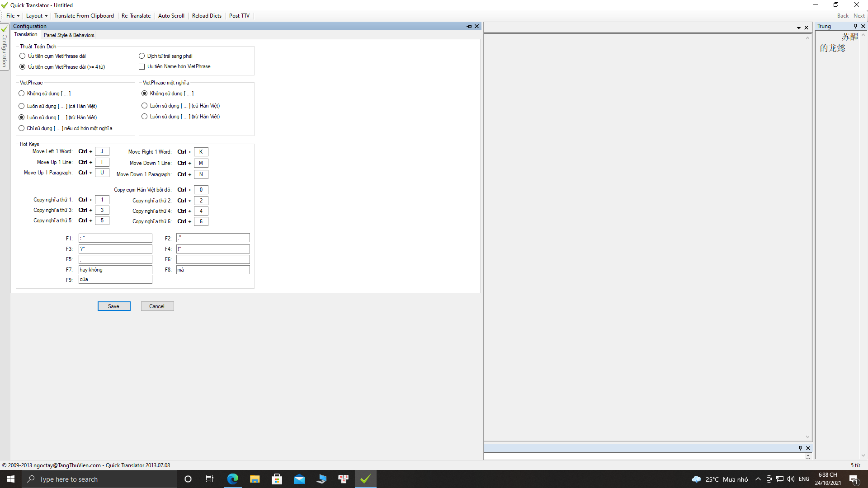Select Ưu tiên cụm VietPhrase dài radio

[x=23, y=56]
